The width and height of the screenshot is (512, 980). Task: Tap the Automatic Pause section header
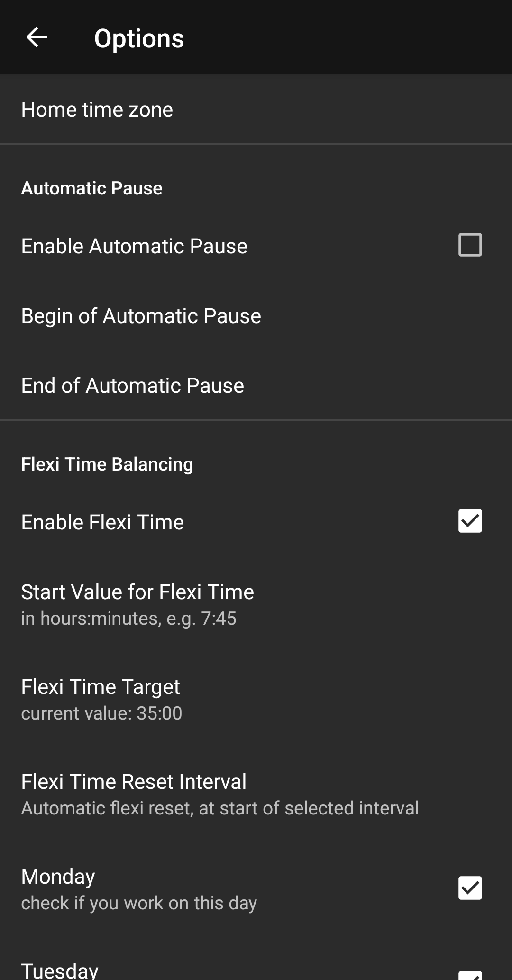[91, 188]
